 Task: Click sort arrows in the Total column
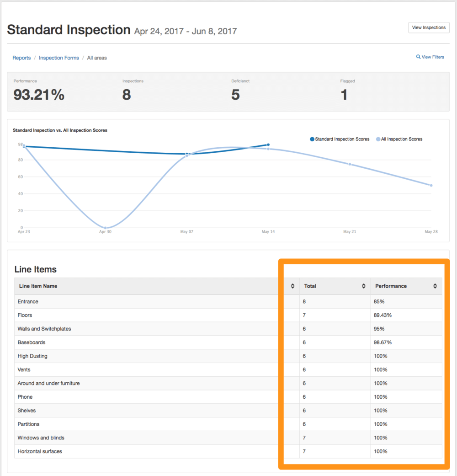[x=364, y=286]
